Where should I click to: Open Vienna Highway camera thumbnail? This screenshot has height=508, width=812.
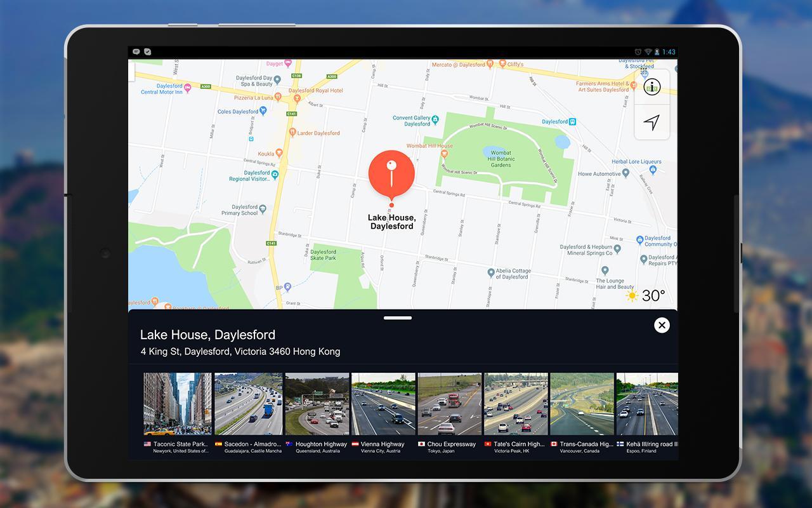[383, 404]
